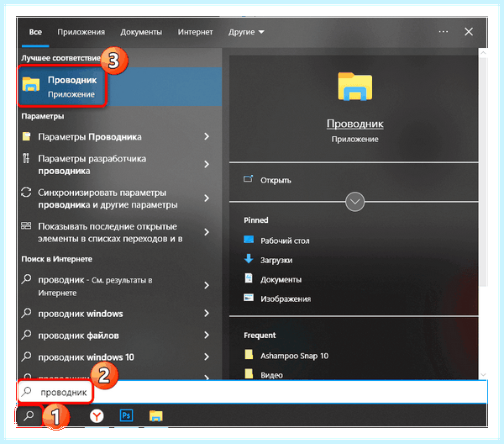Click the Загрузки download arrow icon
Screen dimensions: 504x444
tap(249, 259)
